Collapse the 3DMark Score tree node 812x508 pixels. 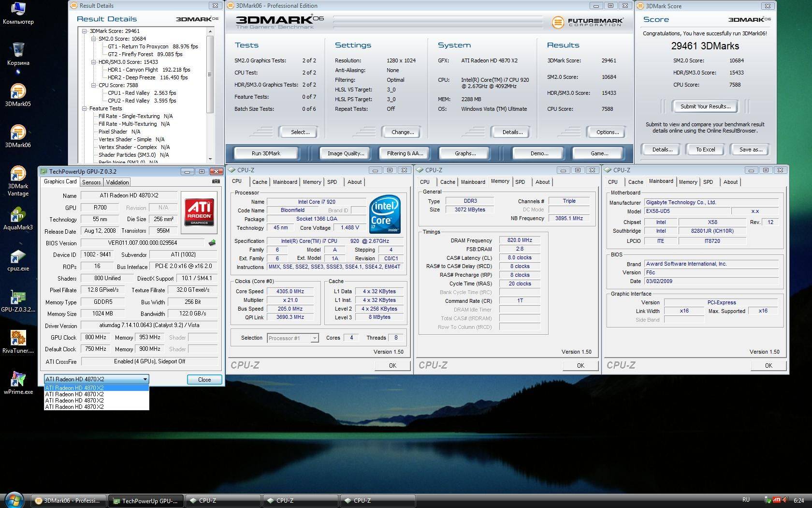click(x=85, y=31)
